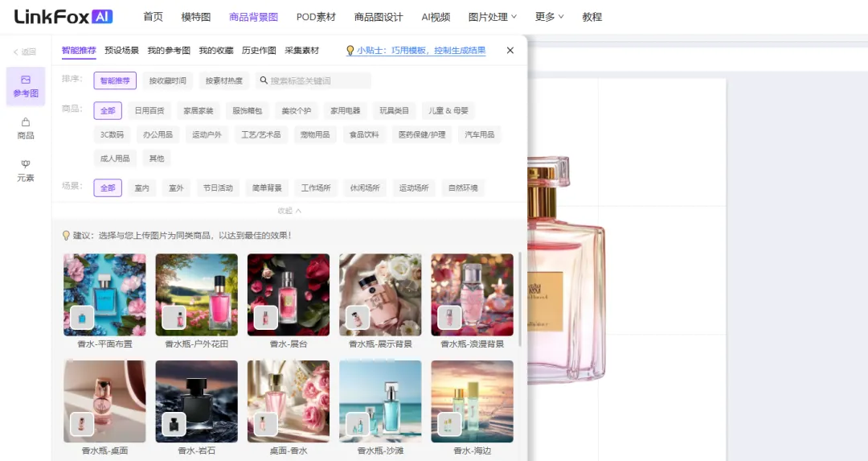Click product overlay icon on 香水-展台 thumbnail

coord(266,318)
